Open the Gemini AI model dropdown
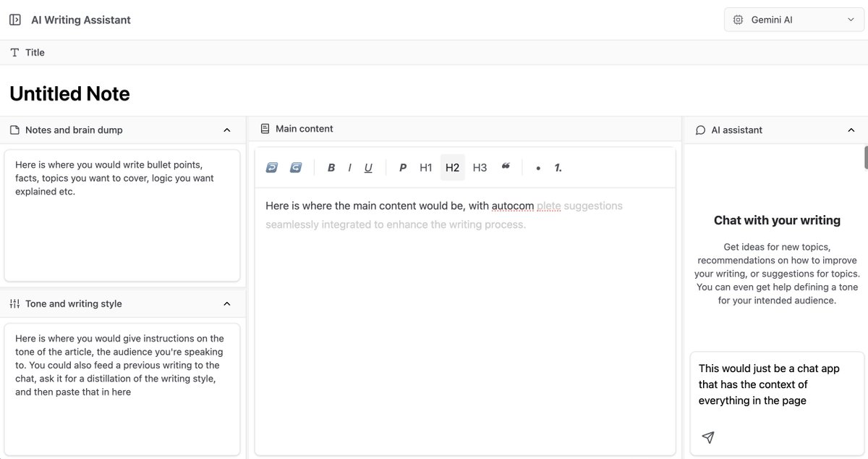Image resolution: width=868 pixels, height=459 pixels. [794, 20]
